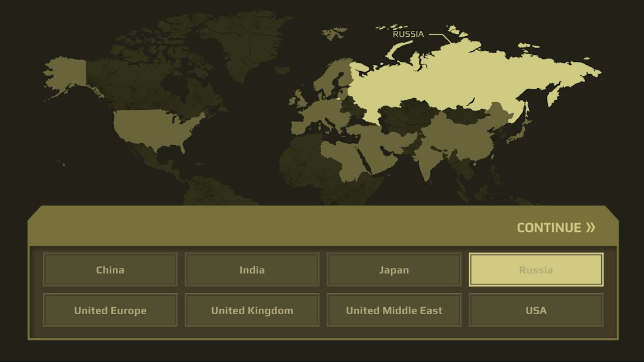This screenshot has width=644, height=362.
Task: Select United Europe as your nation
Action: (x=110, y=310)
